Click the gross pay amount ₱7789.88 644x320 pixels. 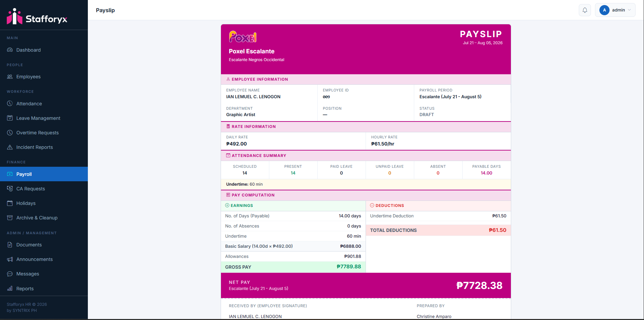pos(349,267)
